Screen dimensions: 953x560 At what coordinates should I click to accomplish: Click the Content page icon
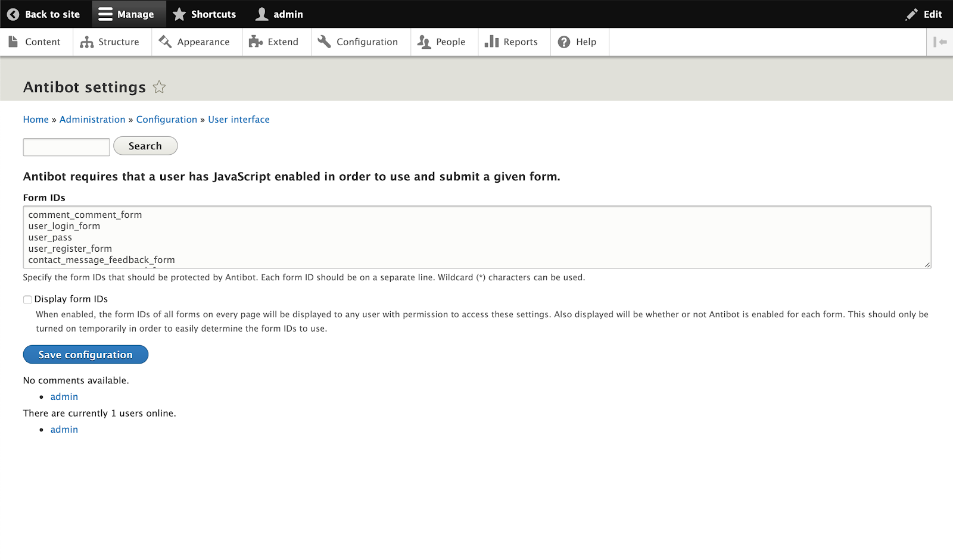(x=13, y=42)
